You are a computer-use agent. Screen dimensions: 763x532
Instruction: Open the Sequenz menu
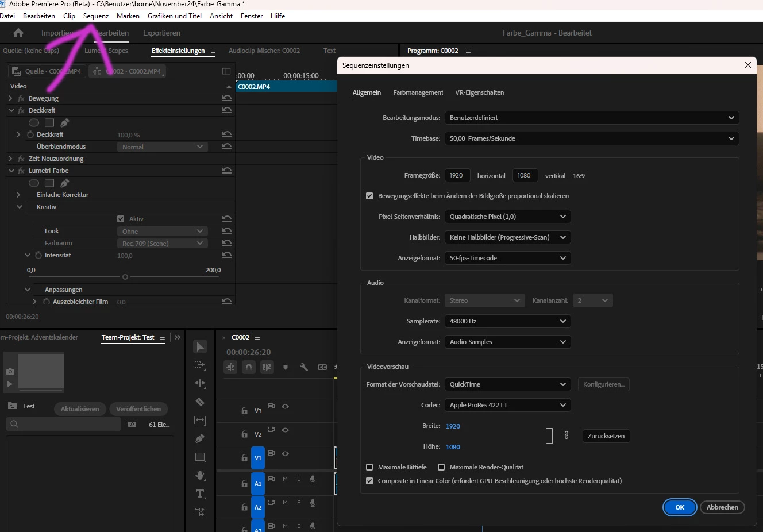click(96, 16)
